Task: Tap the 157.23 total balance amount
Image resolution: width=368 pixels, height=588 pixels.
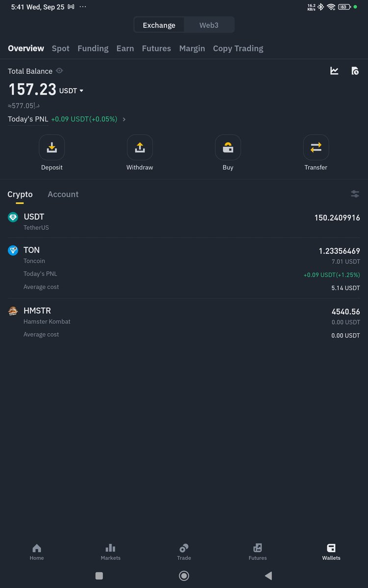Action: click(x=32, y=89)
